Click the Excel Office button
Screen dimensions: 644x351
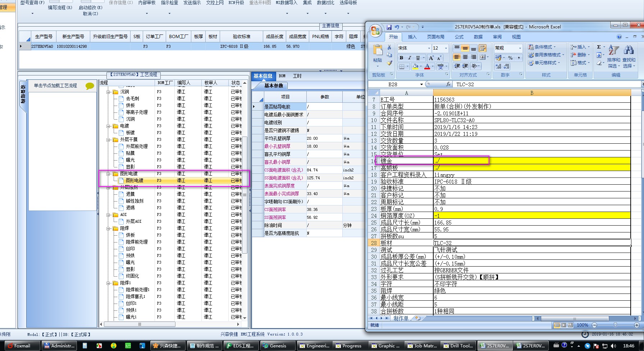pyautogui.click(x=375, y=31)
